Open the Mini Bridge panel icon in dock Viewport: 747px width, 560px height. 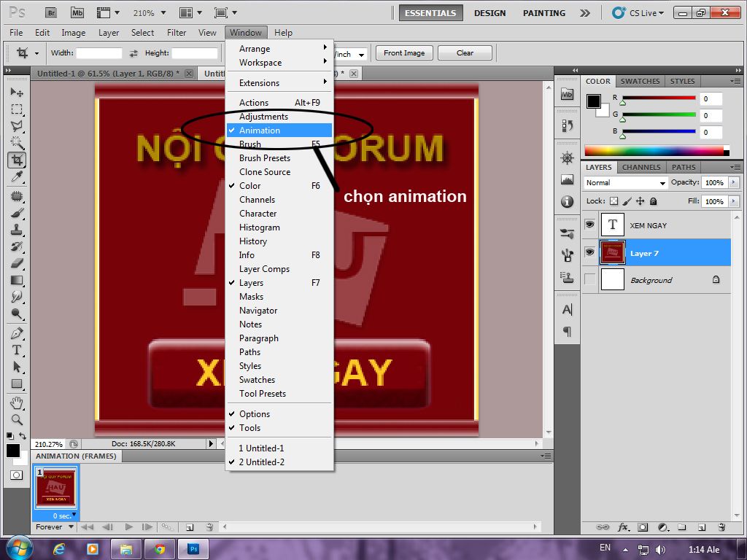click(x=567, y=94)
